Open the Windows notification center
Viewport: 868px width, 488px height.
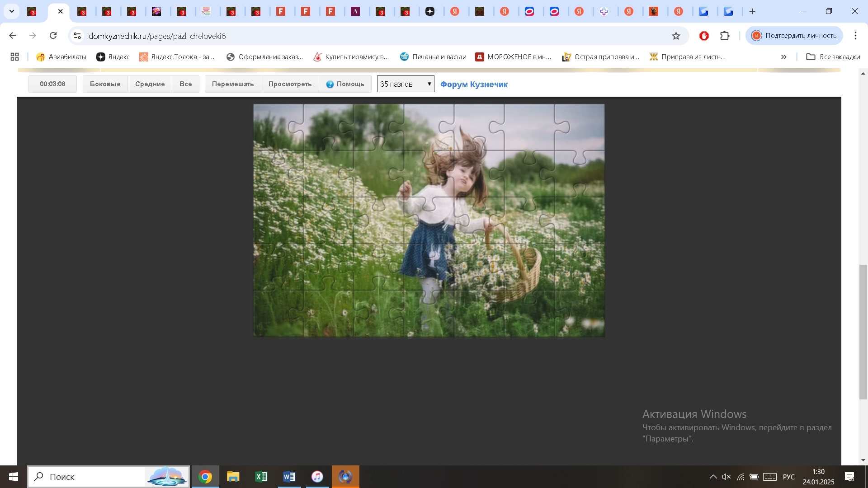pyautogui.click(x=849, y=477)
